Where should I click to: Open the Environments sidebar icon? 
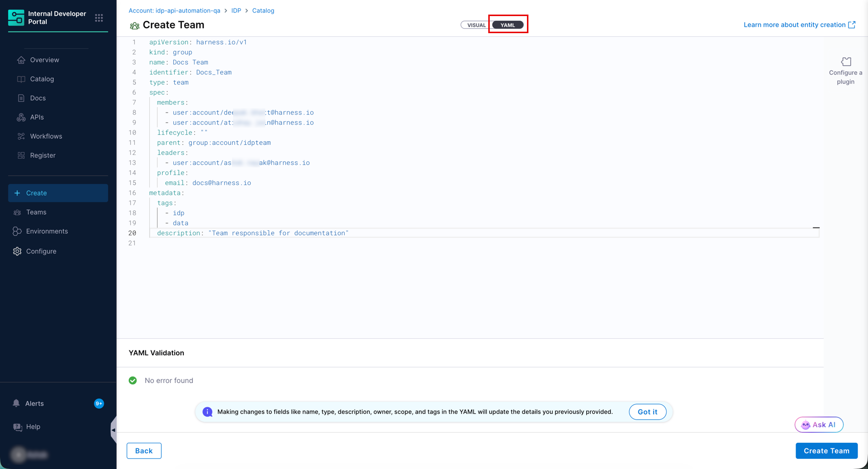pos(17,231)
